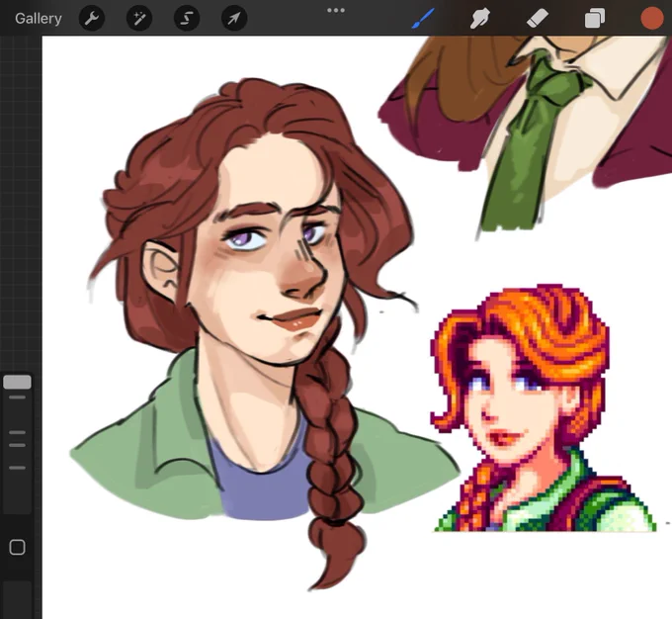This screenshot has height=619, width=672.
Task: Tap the pixel-art redhead reference portrait
Action: point(544,407)
